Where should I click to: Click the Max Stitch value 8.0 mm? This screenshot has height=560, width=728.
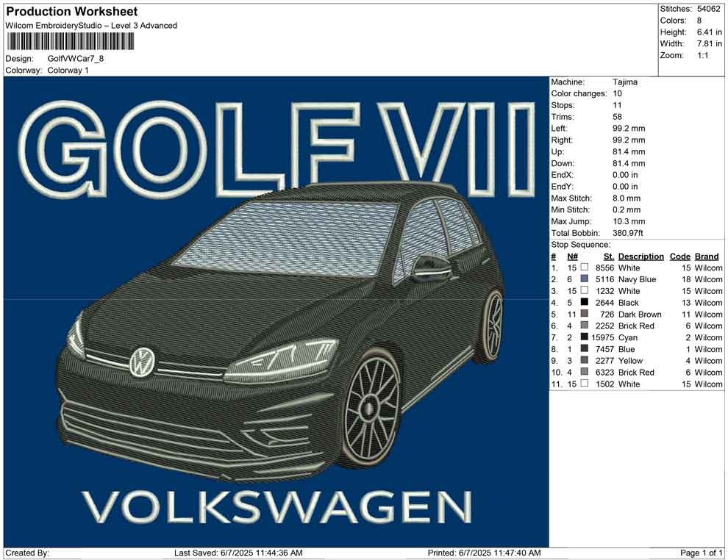[627, 198]
